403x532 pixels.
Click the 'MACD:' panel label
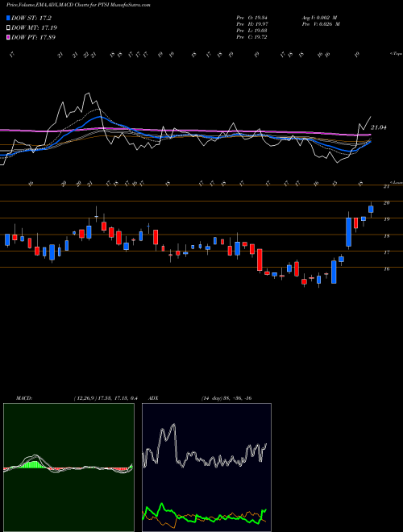23,398
